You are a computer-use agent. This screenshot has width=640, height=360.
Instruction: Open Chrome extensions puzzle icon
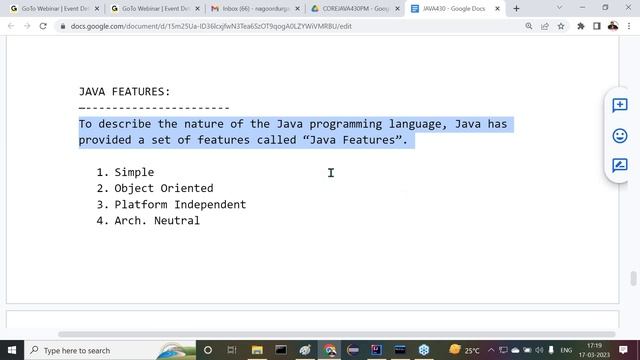580,26
